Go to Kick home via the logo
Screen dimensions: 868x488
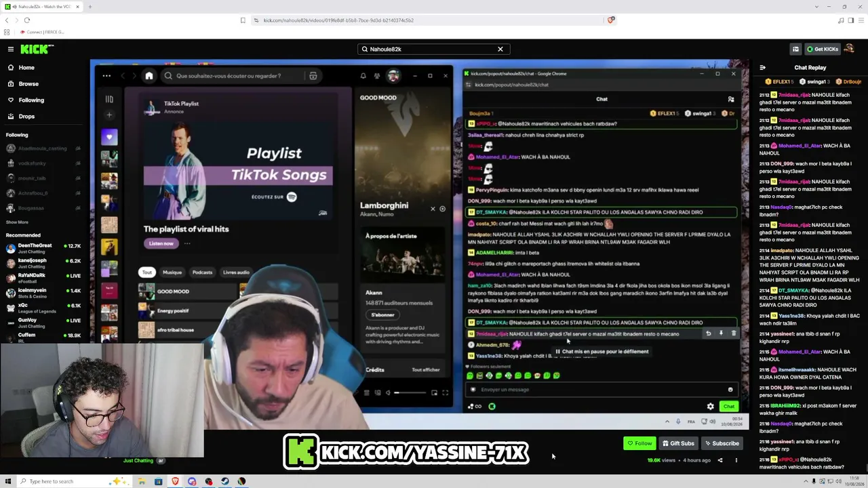point(37,49)
